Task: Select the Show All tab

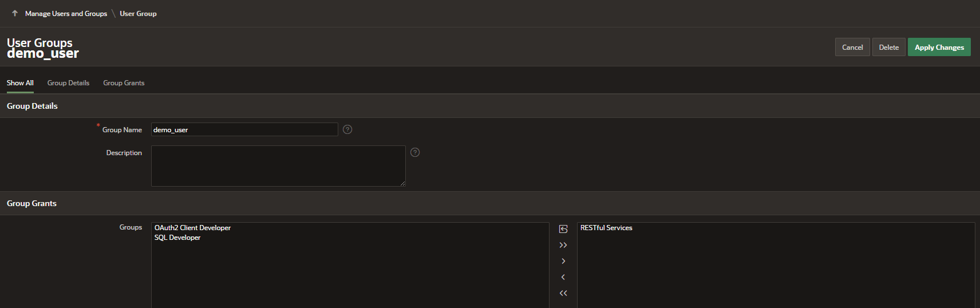Action: click(x=20, y=83)
